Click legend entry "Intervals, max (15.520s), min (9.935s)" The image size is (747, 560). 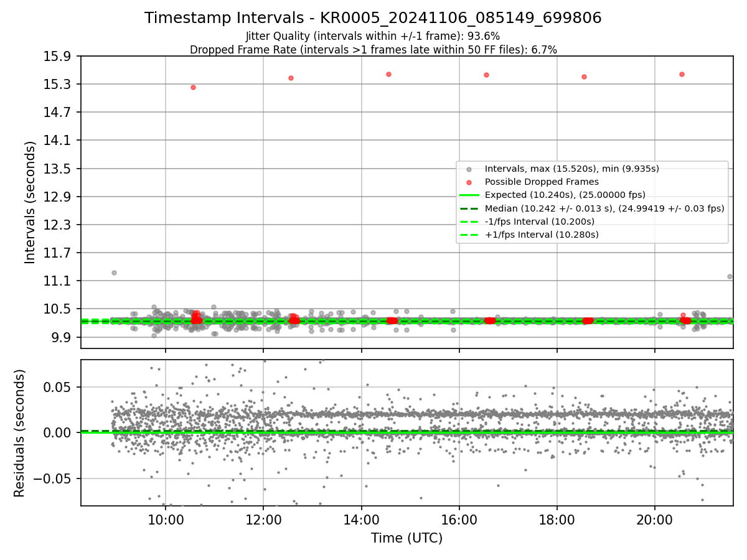tap(571, 169)
